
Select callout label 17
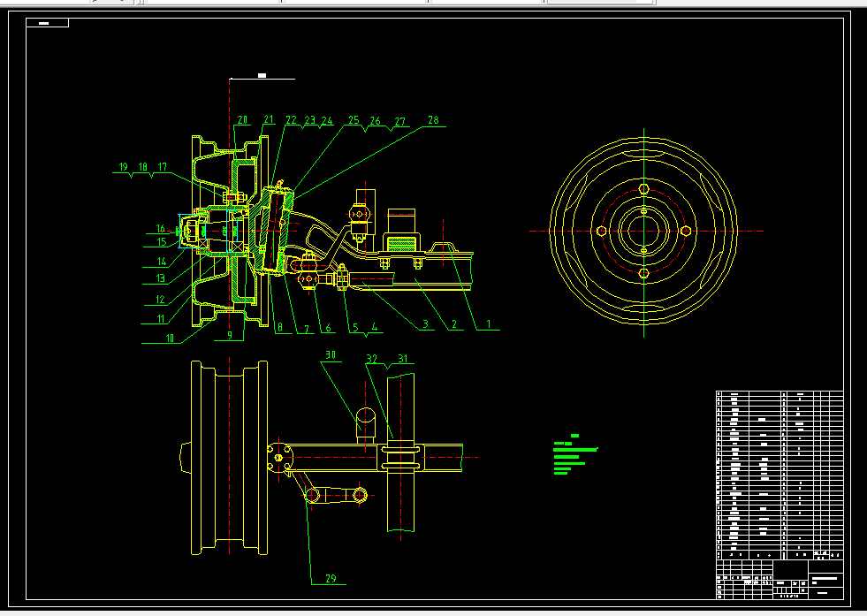pos(162,166)
